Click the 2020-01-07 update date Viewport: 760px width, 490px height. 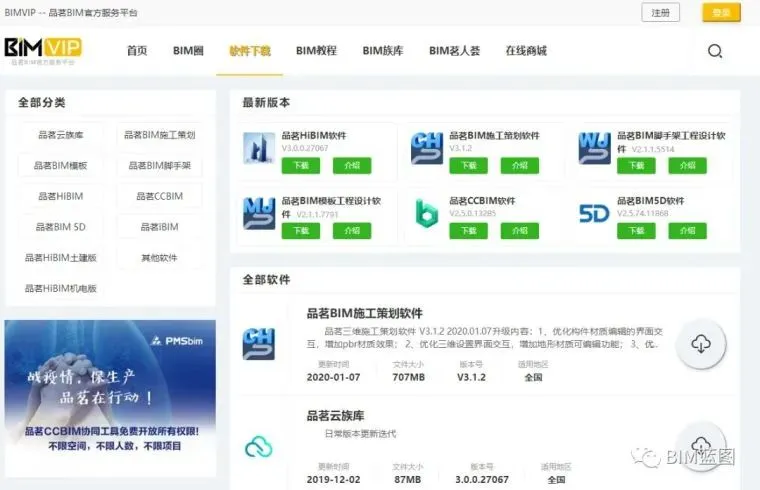tap(333, 377)
